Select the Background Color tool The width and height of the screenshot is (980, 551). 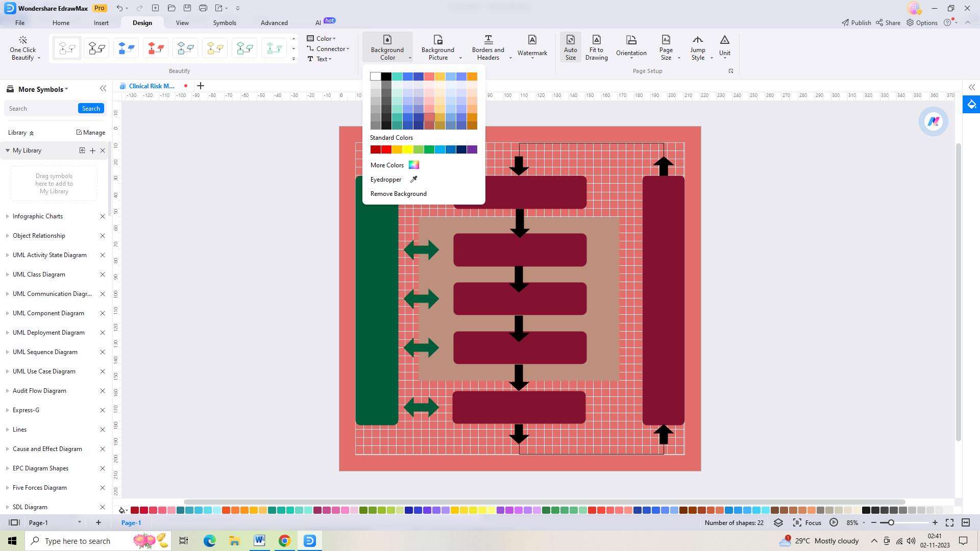(x=387, y=47)
